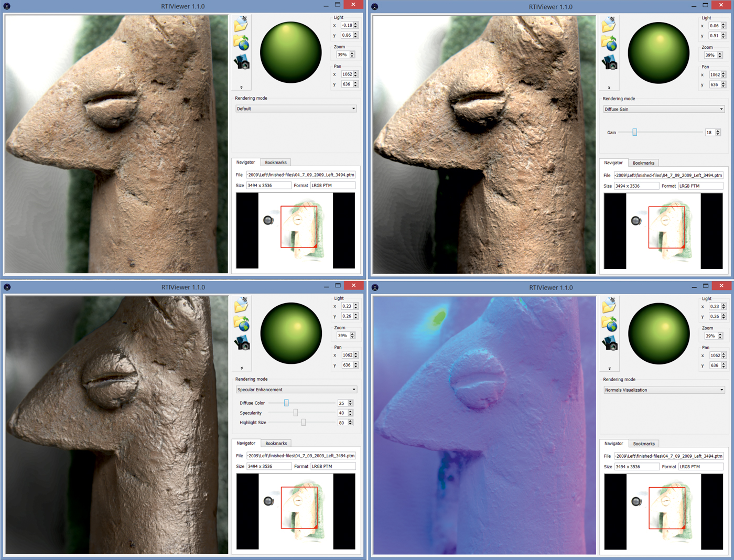Increase the Gain value using its up arrow
This screenshot has height=560, width=734.
point(718,131)
